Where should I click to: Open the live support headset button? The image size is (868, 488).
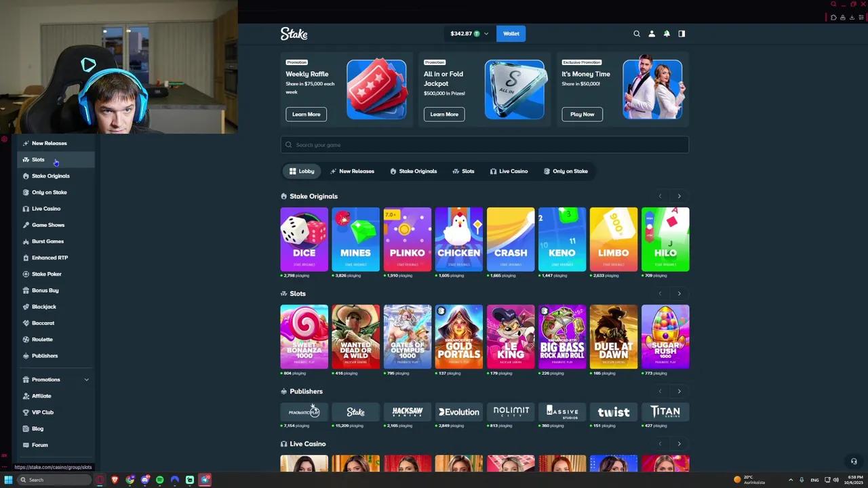pyautogui.click(x=854, y=462)
